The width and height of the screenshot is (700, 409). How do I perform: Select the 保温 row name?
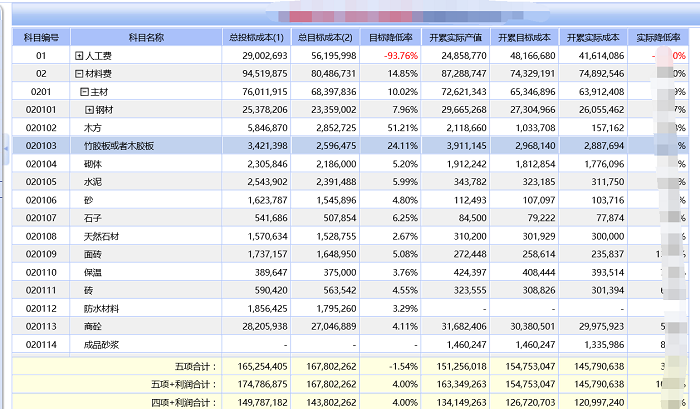pyautogui.click(x=93, y=272)
